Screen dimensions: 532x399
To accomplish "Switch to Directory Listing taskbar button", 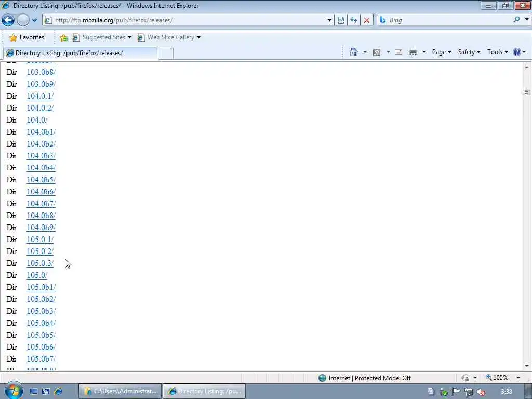I will [x=204, y=391].
